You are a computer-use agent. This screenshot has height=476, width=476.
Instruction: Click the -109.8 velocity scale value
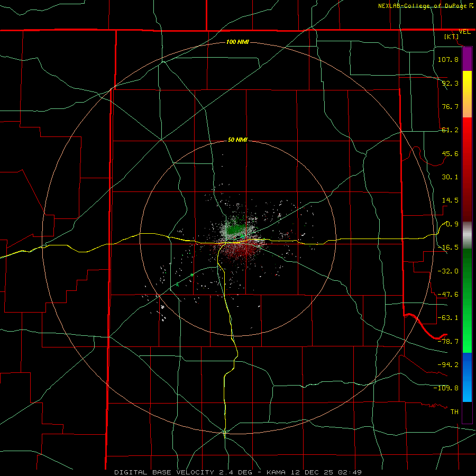446,388
